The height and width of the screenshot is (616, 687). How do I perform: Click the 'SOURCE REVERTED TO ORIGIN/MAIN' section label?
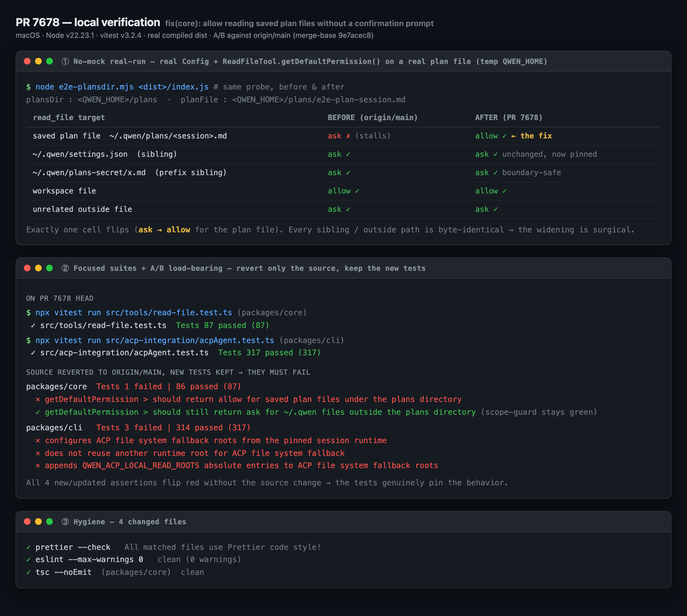tap(168, 372)
